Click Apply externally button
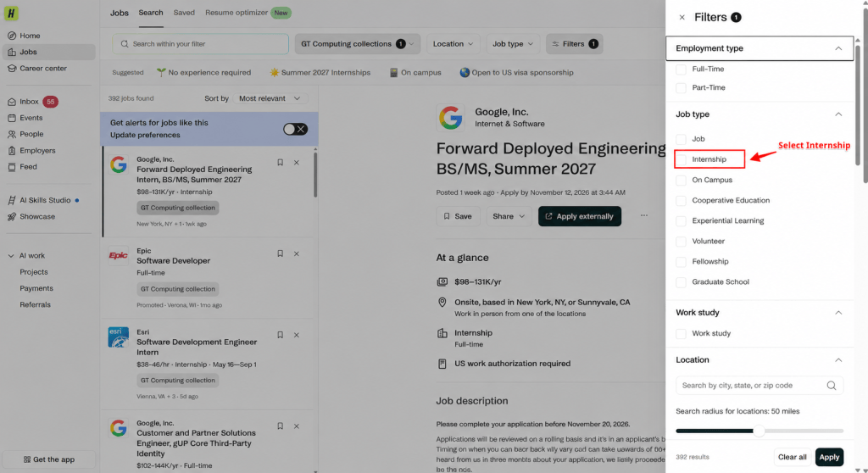The width and height of the screenshot is (868, 473). pos(580,216)
